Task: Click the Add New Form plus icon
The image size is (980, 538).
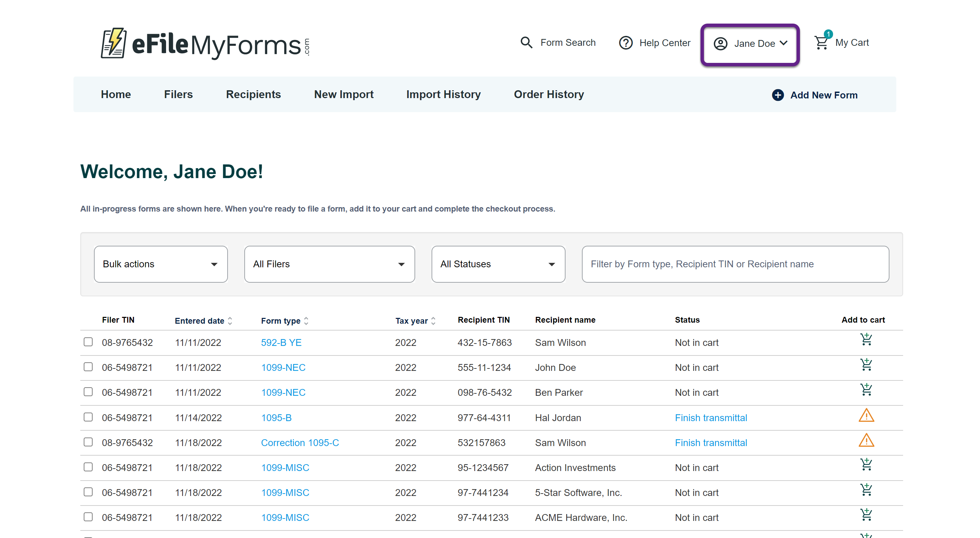Action: [778, 95]
